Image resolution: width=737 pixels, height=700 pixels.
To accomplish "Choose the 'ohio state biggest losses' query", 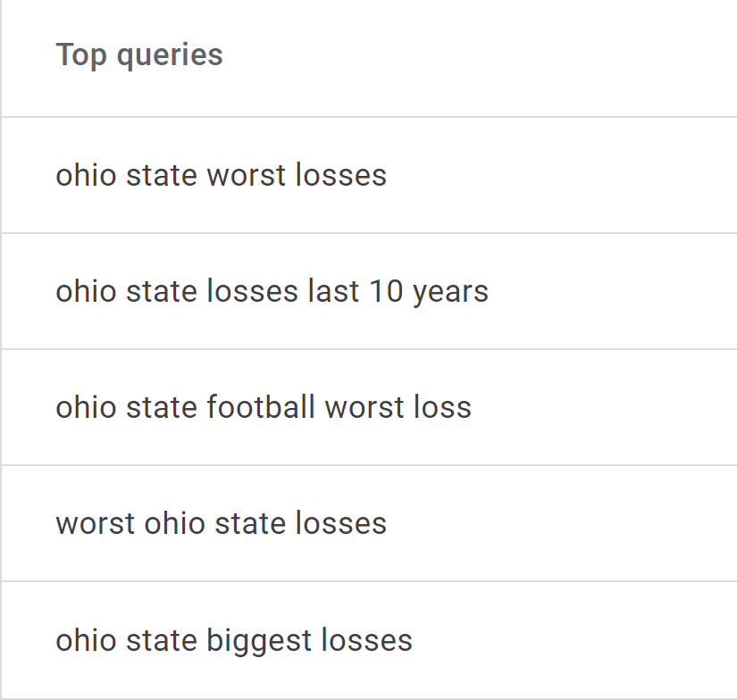I will tap(234, 640).
